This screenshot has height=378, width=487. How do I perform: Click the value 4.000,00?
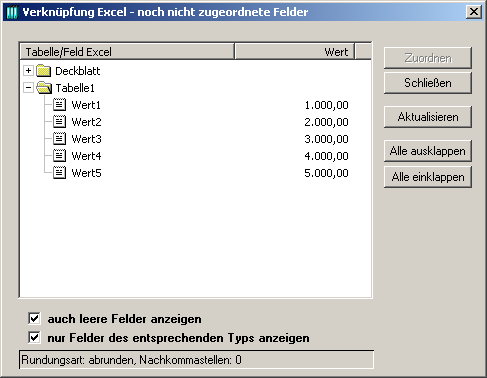[x=326, y=156]
